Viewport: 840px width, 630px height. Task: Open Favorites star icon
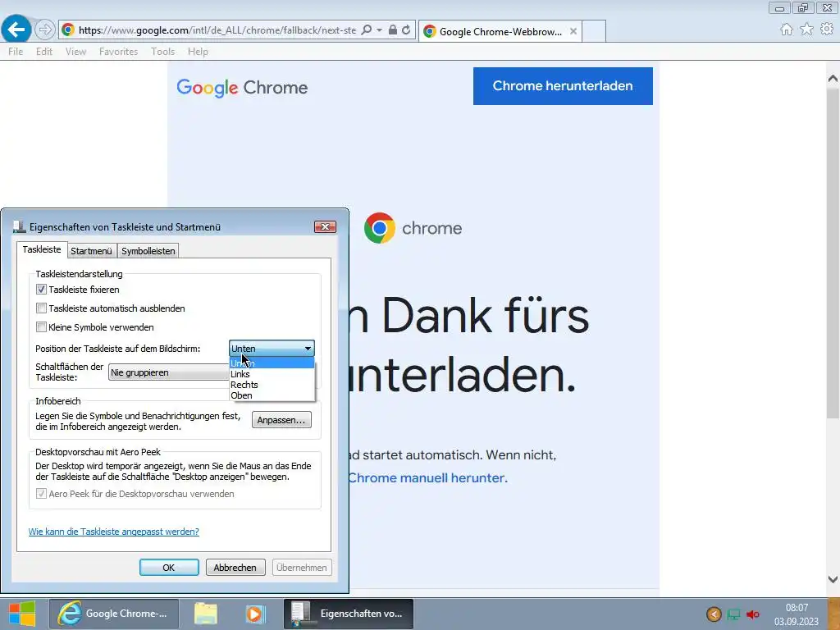click(x=806, y=29)
